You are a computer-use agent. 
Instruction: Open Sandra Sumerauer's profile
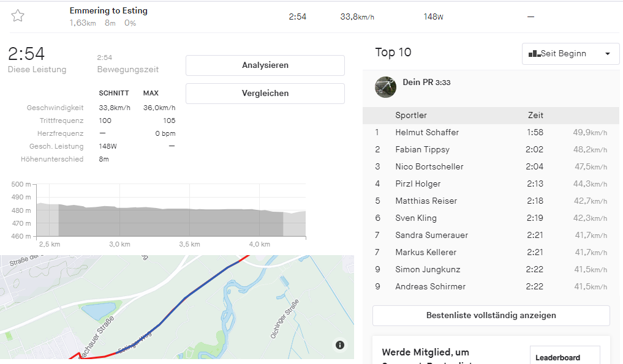[431, 236]
